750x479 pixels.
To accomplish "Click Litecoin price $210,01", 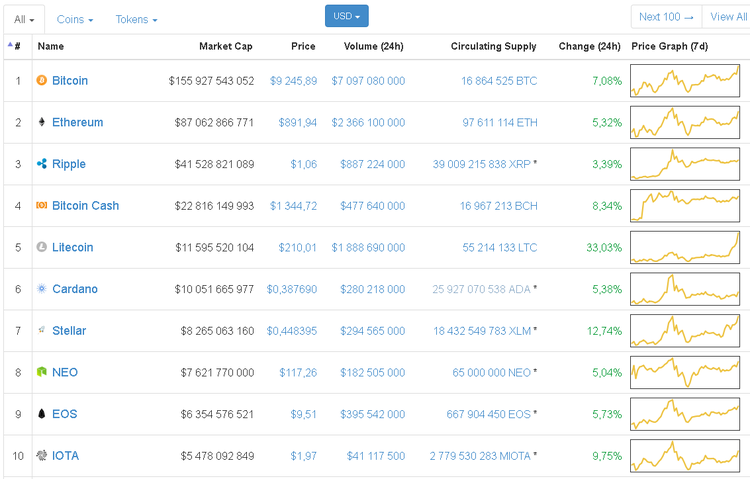I will 298,247.
